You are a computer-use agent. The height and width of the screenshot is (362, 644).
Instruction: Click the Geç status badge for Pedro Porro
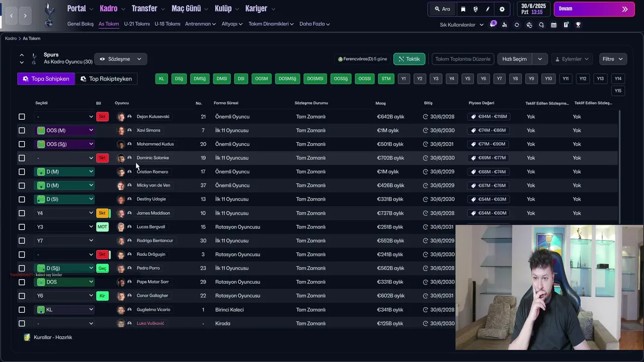coord(102,268)
